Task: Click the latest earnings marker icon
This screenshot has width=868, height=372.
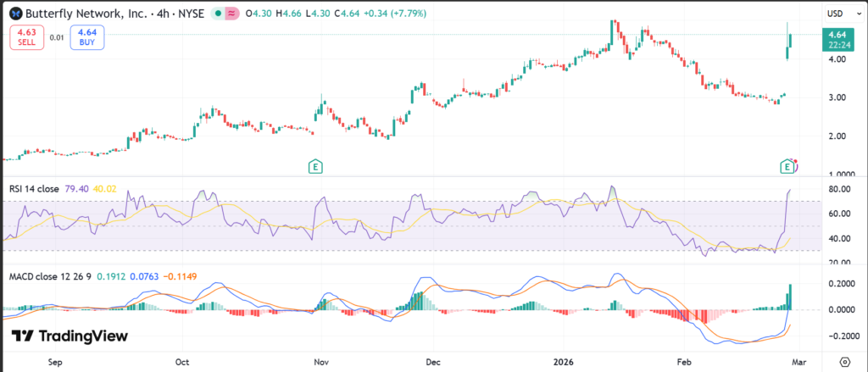Action: pyautogui.click(x=787, y=165)
